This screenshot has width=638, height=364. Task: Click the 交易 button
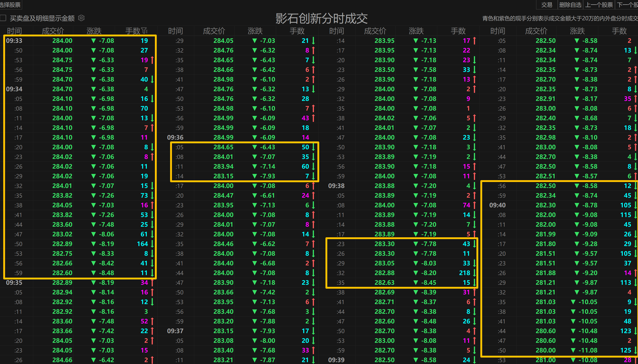[x=546, y=5]
